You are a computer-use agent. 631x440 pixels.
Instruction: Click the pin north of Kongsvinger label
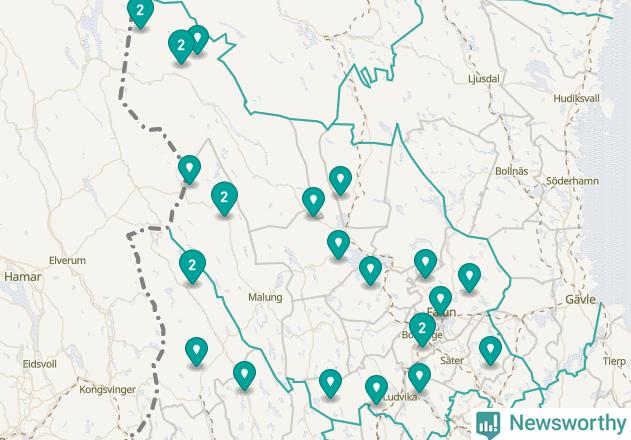(196, 350)
